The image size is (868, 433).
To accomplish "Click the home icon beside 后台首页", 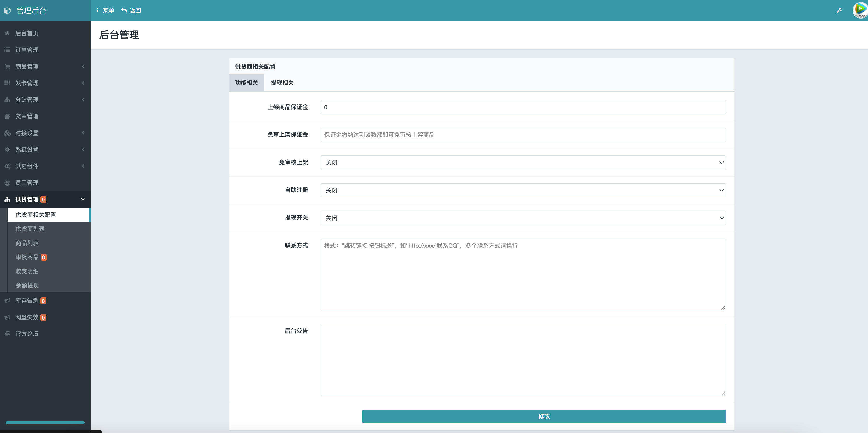I will point(7,33).
